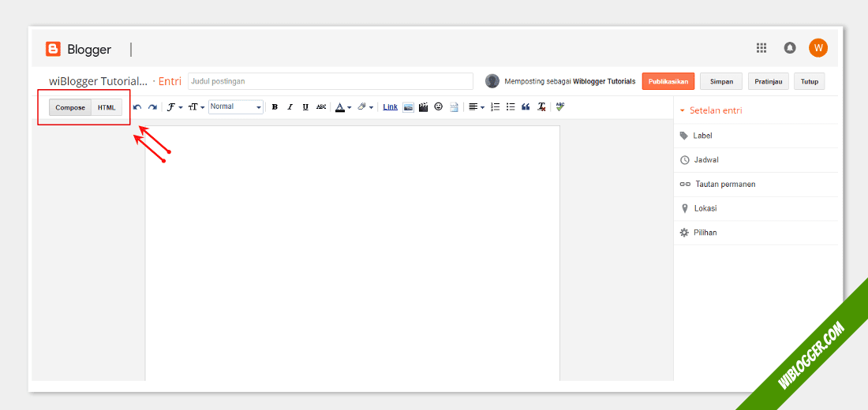Click the Simpan button

tap(721, 81)
